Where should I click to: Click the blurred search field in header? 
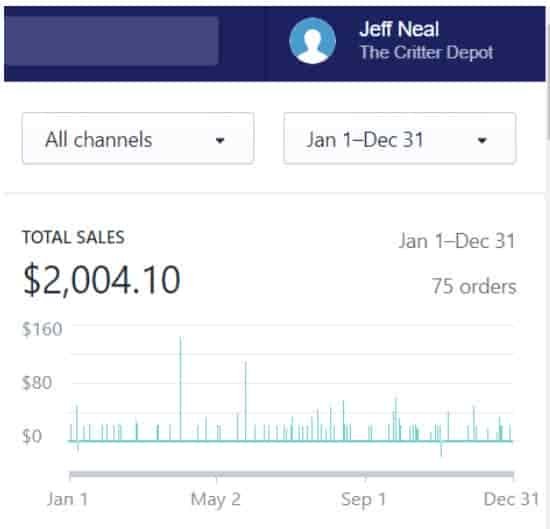point(112,41)
